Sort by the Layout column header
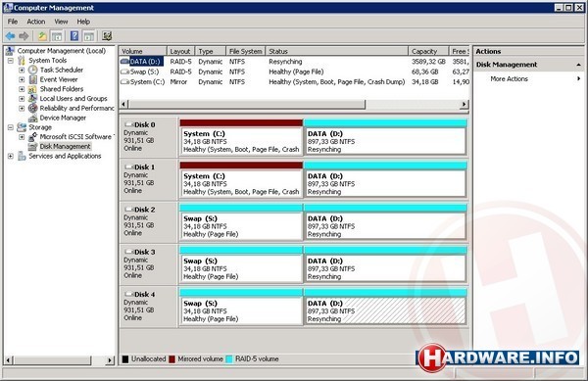 coord(180,51)
